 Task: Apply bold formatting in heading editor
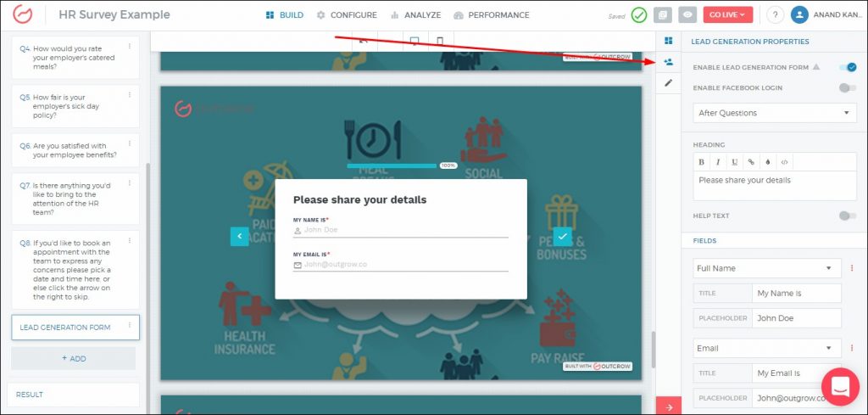(701, 161)
